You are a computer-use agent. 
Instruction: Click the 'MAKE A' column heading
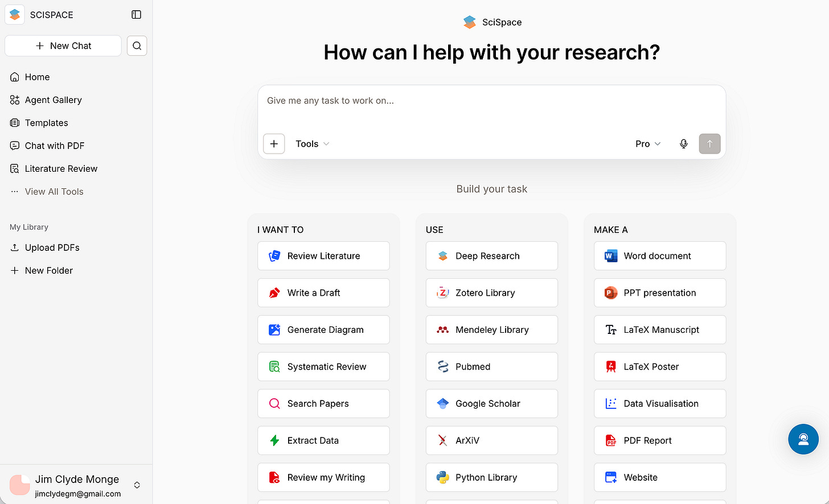tap(611, 230)
